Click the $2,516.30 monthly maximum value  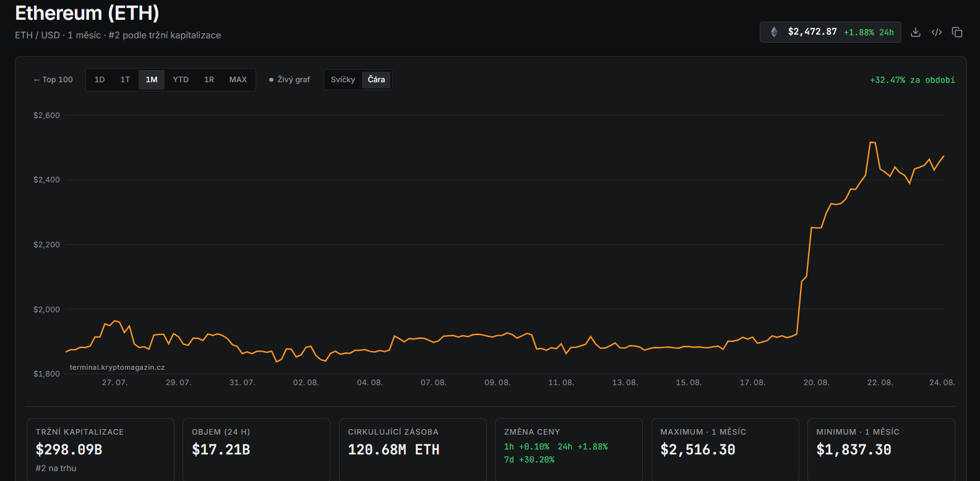(x=698, y=450)
